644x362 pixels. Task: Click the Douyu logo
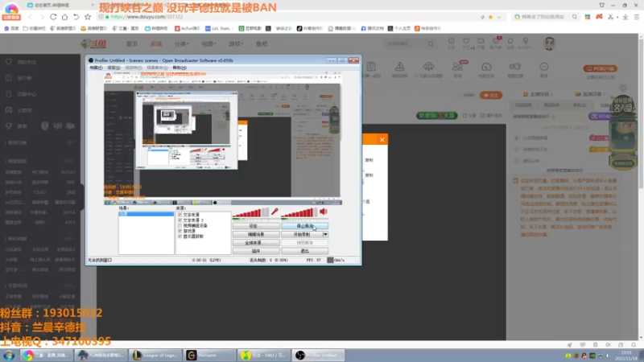coord(94,44)
